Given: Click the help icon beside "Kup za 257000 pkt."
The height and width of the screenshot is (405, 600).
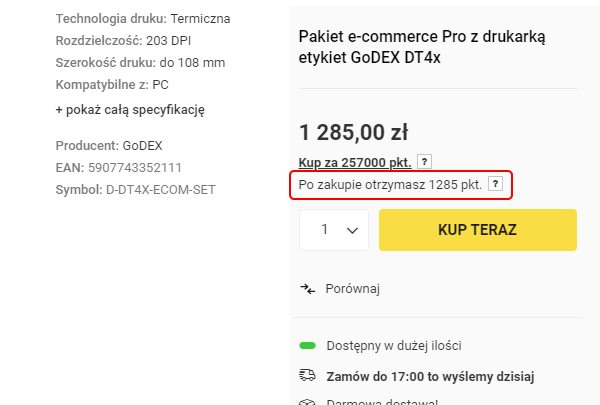Looking at the screenshot, I should point(424,162).
